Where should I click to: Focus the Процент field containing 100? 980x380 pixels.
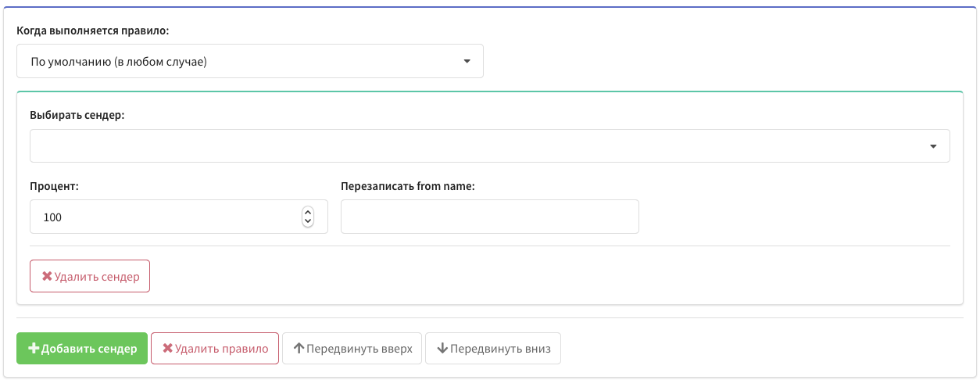(x=164, y=217)
